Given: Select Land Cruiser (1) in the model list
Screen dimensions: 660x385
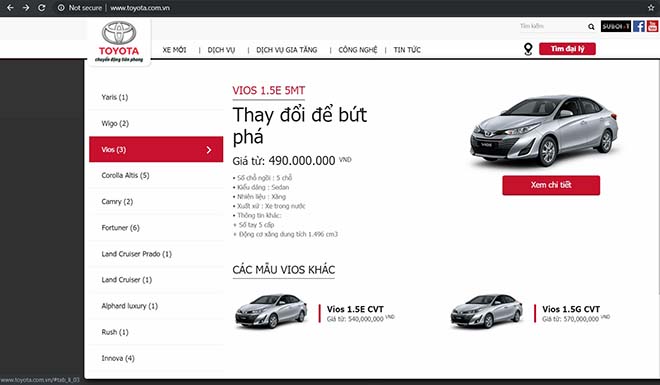Looking at the screenshot, I should point(156,280).
